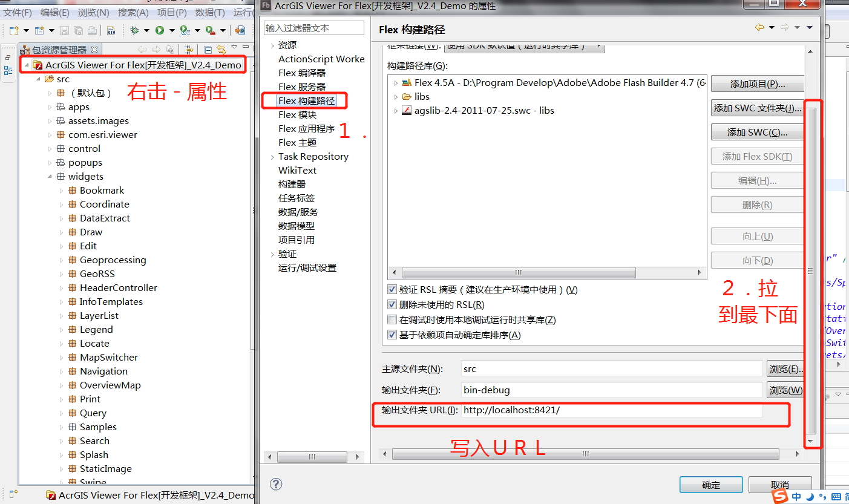
Task: Open the 浏览(N) menu
Action: [x=94, y=12]
